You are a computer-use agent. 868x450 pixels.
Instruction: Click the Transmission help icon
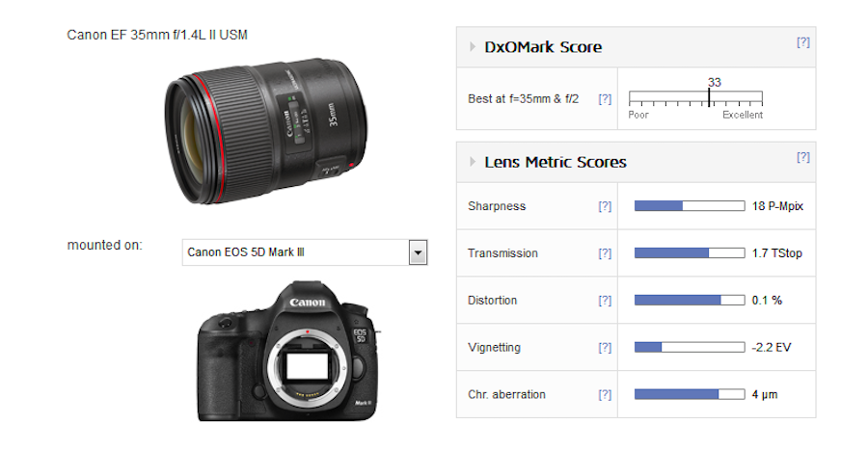coord(605,253)
